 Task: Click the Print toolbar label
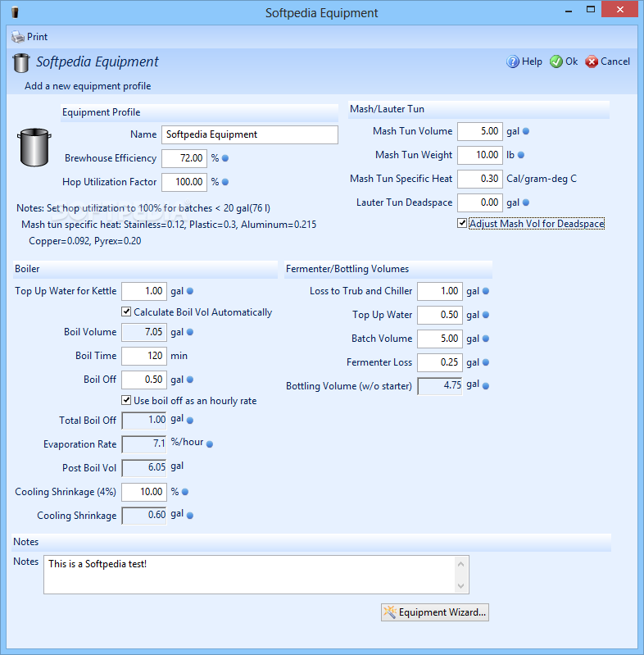click(37, 37)
